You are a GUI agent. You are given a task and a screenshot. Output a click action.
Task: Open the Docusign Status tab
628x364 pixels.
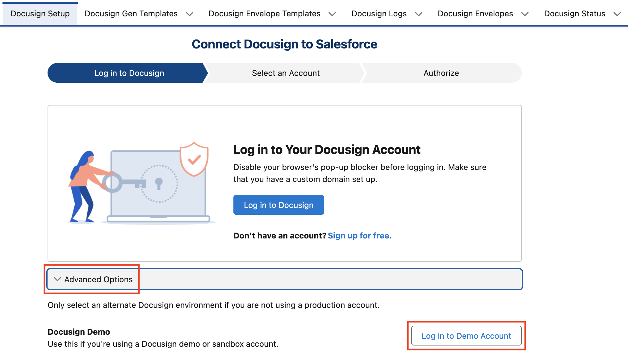(x=574, y=13)
